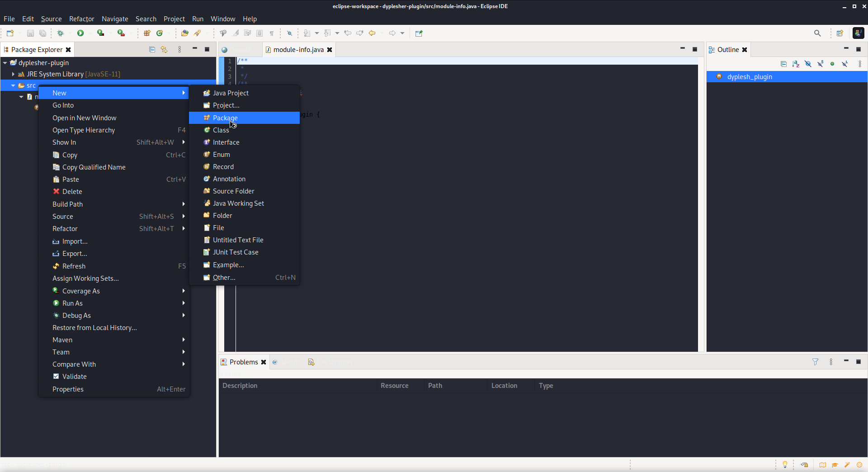This screenshot has height=472, width=868.
Task: Click Refresh in the context menu
Action: (x=114, y=266)
